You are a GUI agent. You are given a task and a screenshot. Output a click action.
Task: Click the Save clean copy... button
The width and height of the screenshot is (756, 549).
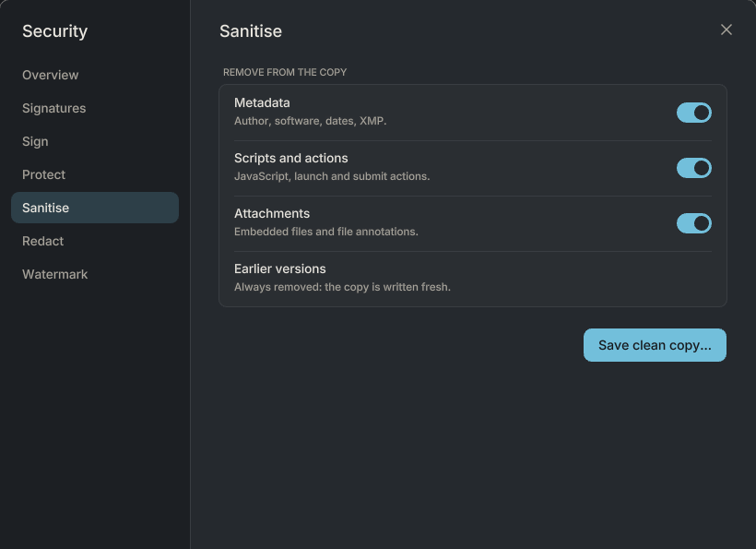[x=655, y=345]
